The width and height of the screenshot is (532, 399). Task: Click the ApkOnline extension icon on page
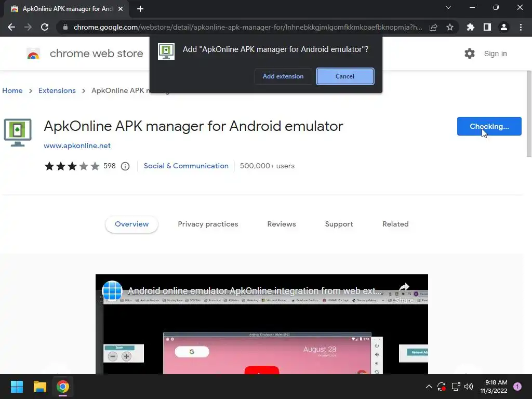coord(18,132)
